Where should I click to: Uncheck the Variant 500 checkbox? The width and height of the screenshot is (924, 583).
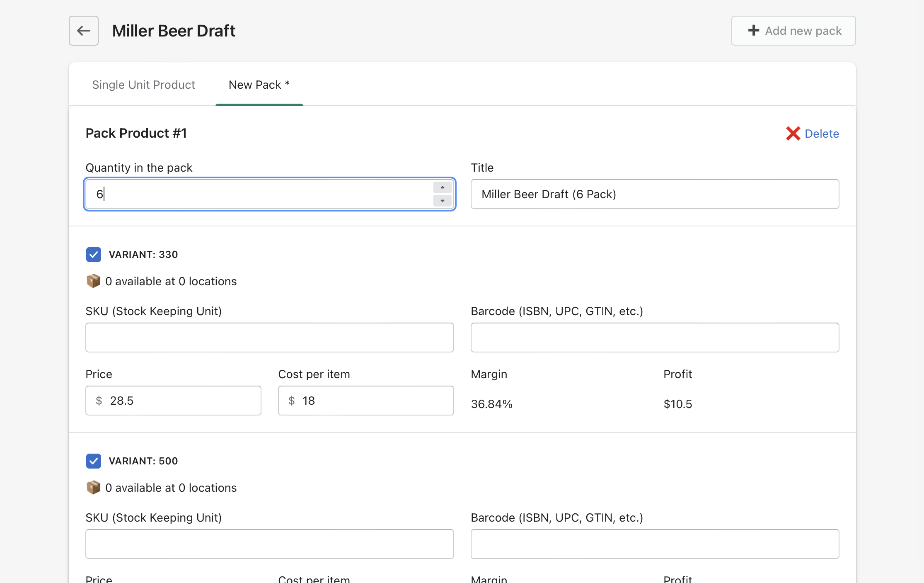point(94,461)
